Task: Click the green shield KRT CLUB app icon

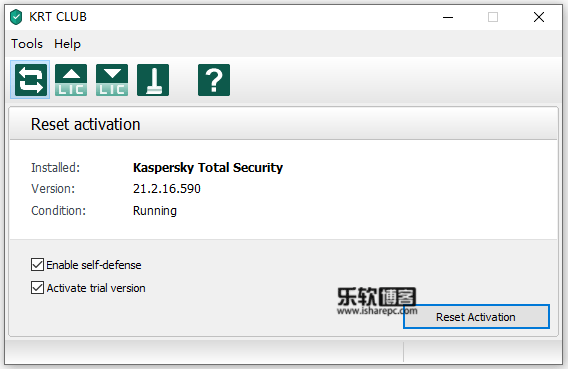Action: click(x=16, y=17)
